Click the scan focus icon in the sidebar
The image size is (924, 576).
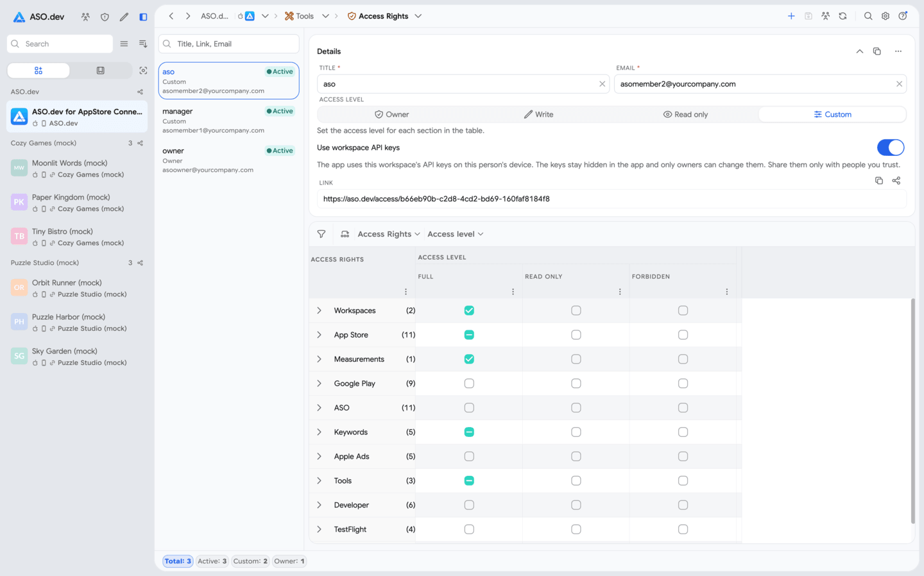[x=143, y=71]
